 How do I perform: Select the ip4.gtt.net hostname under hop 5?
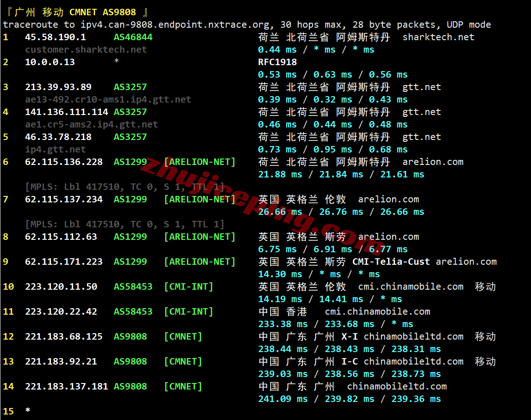(x=55, y=150)
